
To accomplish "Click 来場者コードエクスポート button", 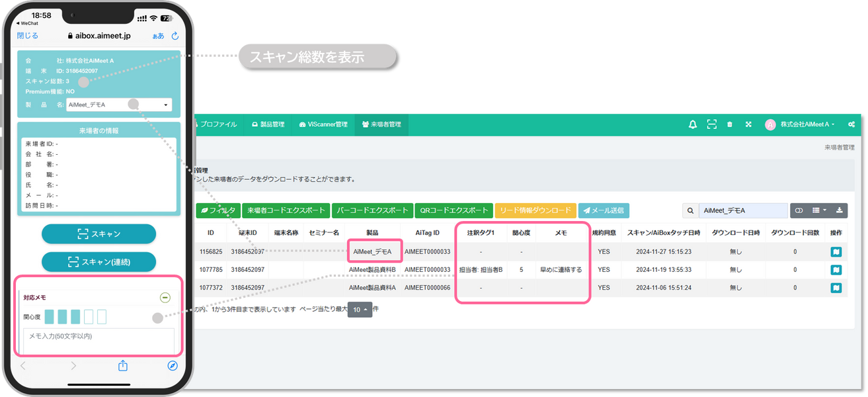I will point(286,210).
